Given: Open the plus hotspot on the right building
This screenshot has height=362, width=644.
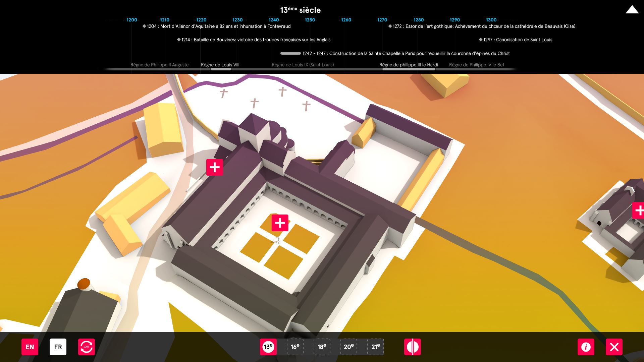Looking at the screenshot, I should pyautogui.click(x=638, y=210).
